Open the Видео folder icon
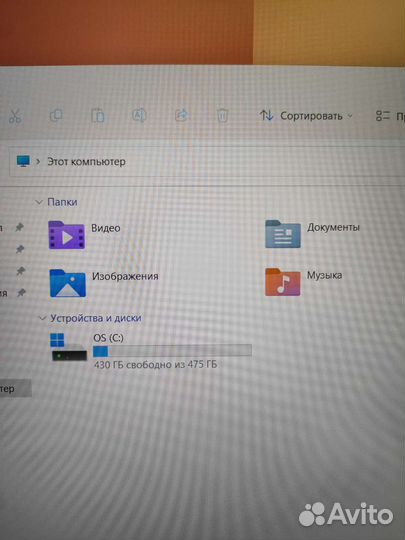The width and height of the screenshot is (405, 540). 66,235
